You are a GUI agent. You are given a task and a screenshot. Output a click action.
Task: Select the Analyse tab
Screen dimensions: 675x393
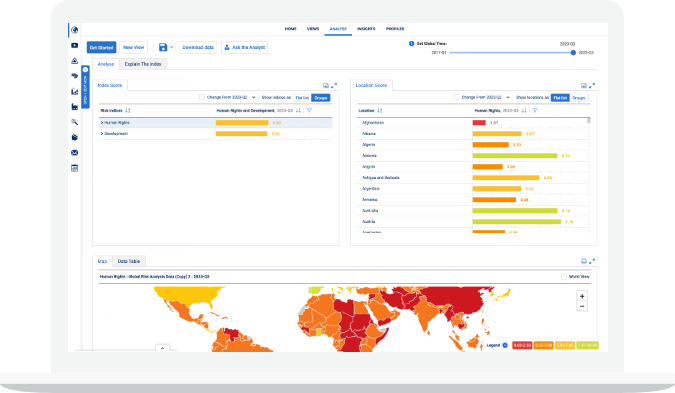coord(106,64)
